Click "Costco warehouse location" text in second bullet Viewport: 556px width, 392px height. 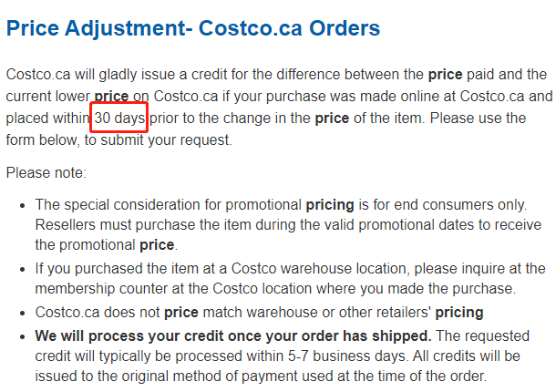point(319,269)
